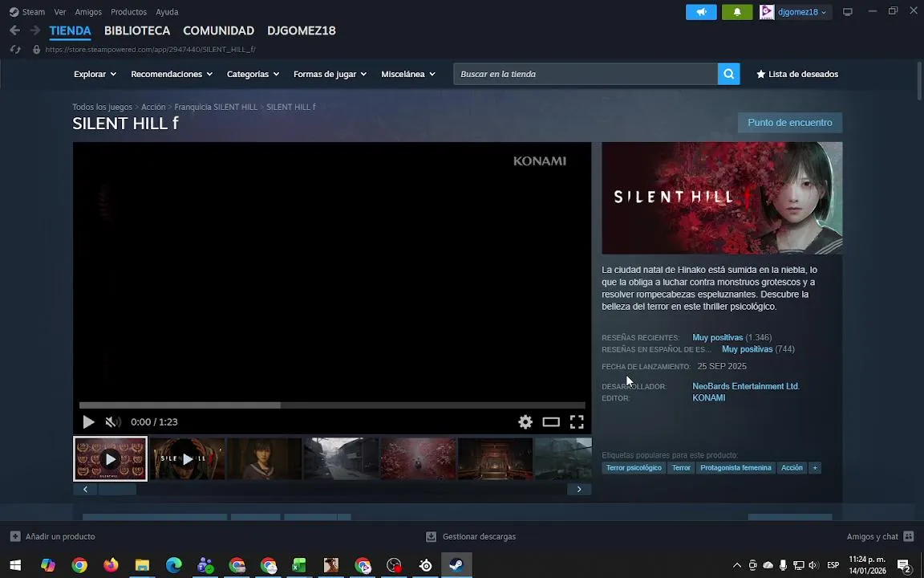
Task: Click the Steam icon in the taskbar
Action: 456,566
